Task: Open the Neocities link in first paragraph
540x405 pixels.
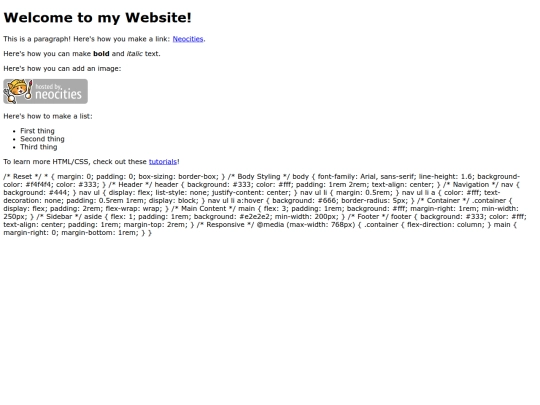Action: 188,39
